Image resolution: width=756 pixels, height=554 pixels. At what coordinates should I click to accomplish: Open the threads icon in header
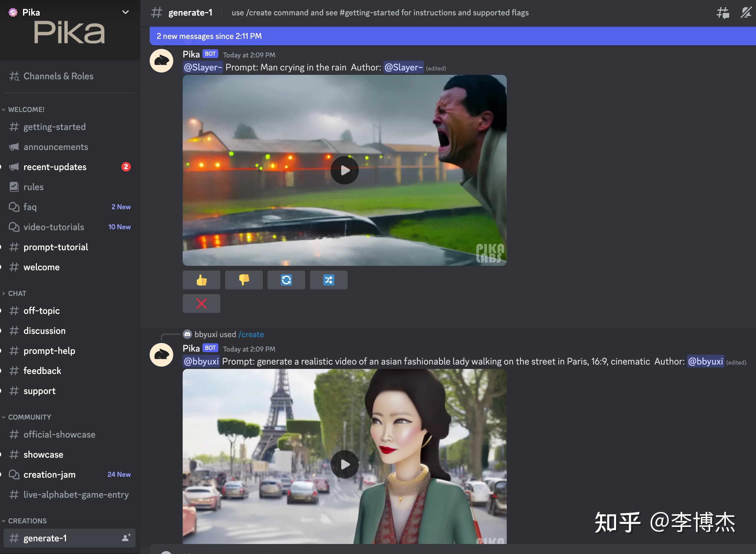722,13
